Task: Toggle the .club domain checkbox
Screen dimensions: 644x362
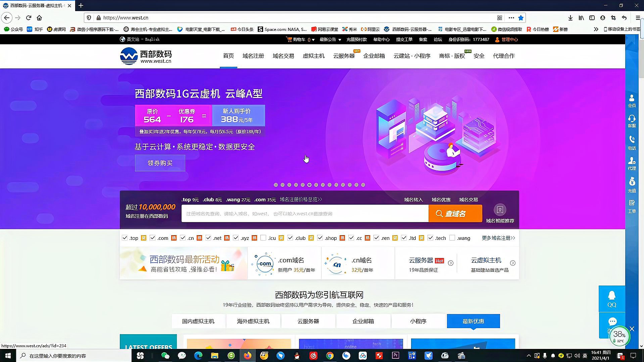Action: pos(290,238)
